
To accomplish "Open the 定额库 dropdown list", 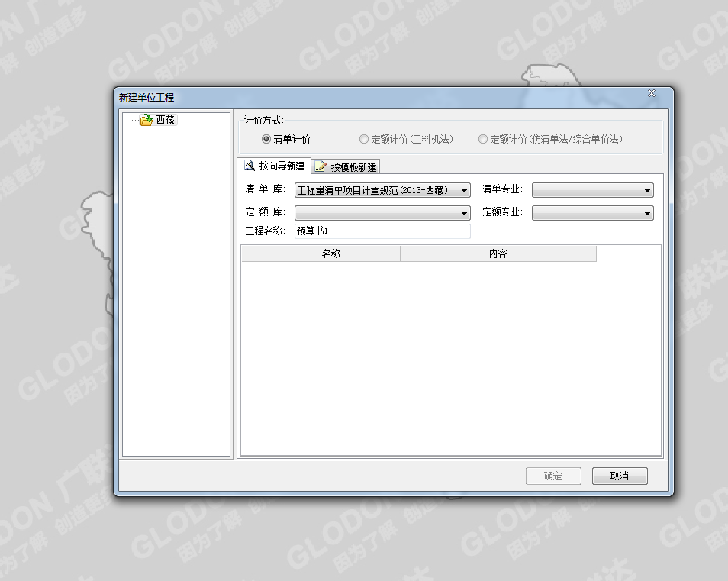I will click(382, 213).
